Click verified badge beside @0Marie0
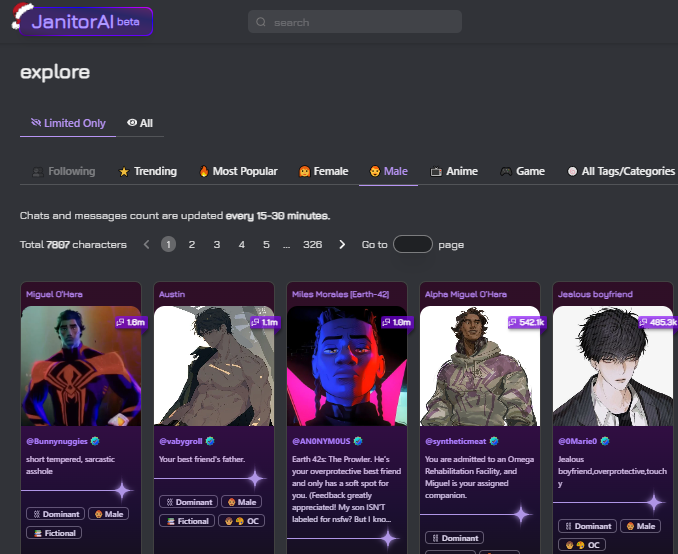 (x=605, y=441)
